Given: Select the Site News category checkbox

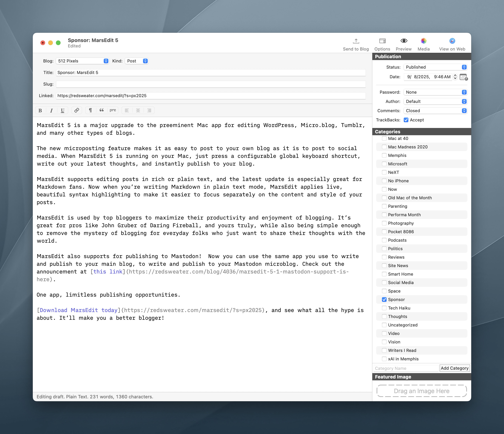Looking at the screenshot, I should coord(384,266).
